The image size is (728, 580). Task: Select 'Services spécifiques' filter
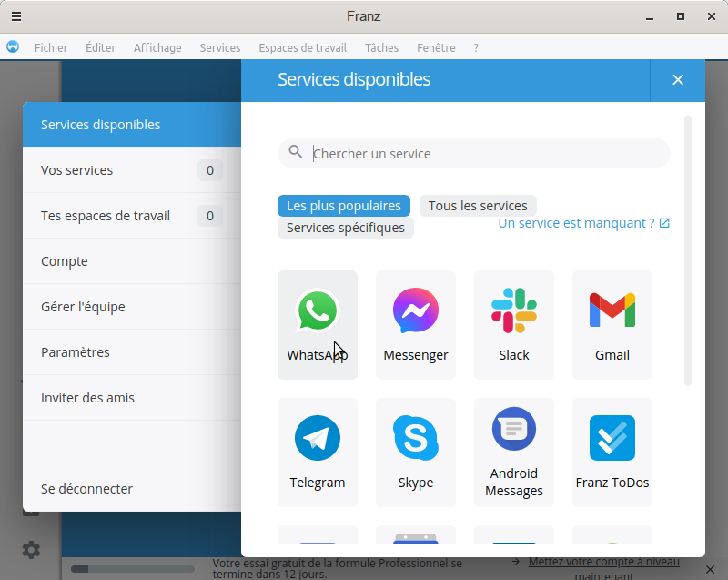pyautogui.click(x=345, y=228)
